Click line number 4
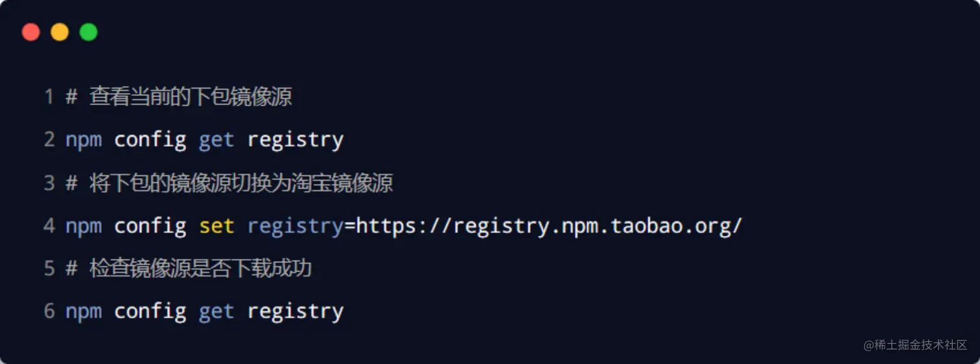Viewport: 980px width, 364px height. [x=49, y=225]
